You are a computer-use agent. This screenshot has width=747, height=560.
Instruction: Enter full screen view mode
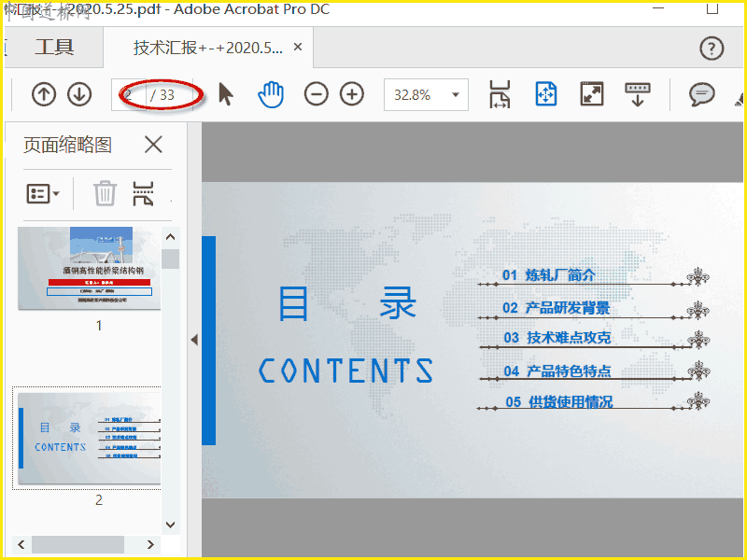(x=592, y=94)
